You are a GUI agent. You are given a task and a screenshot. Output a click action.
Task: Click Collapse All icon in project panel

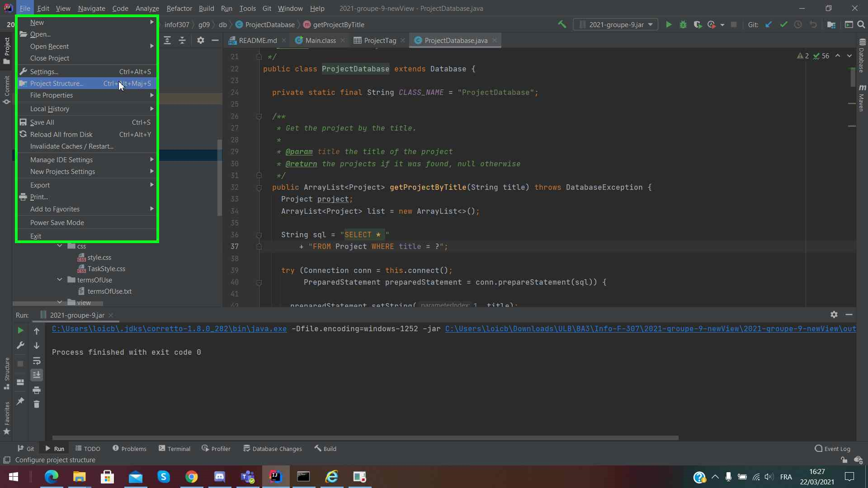coord(182,41)
